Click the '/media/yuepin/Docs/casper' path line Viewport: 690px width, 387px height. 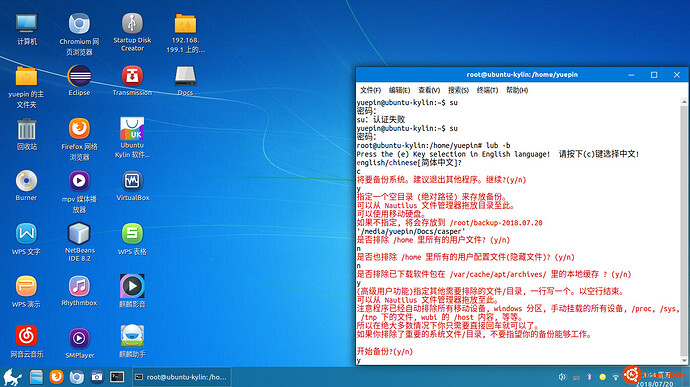[x=411, y=231]
